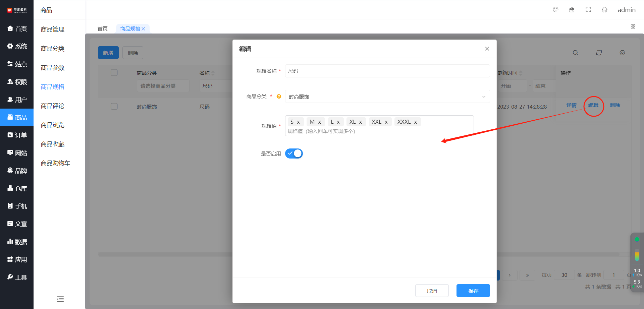Toggle the 是否启用 switch
The height and width of the screenshot is (309, 644).
pyautogui.click(x=294, y=153)
